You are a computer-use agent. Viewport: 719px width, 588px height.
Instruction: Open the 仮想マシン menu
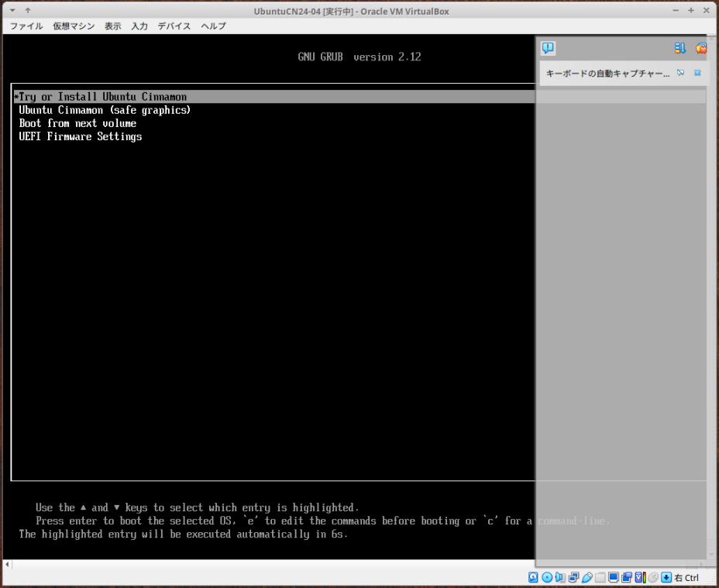[74, 26]
